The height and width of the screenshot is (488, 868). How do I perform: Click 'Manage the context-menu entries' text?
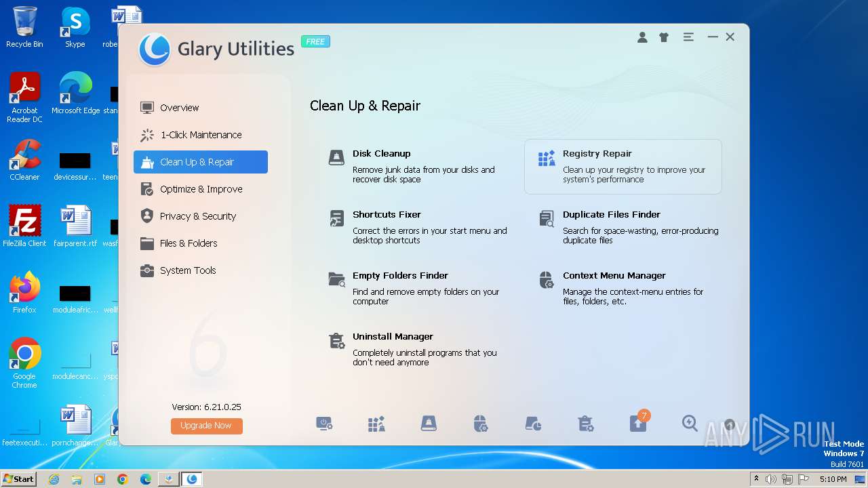tap(633, 297)
